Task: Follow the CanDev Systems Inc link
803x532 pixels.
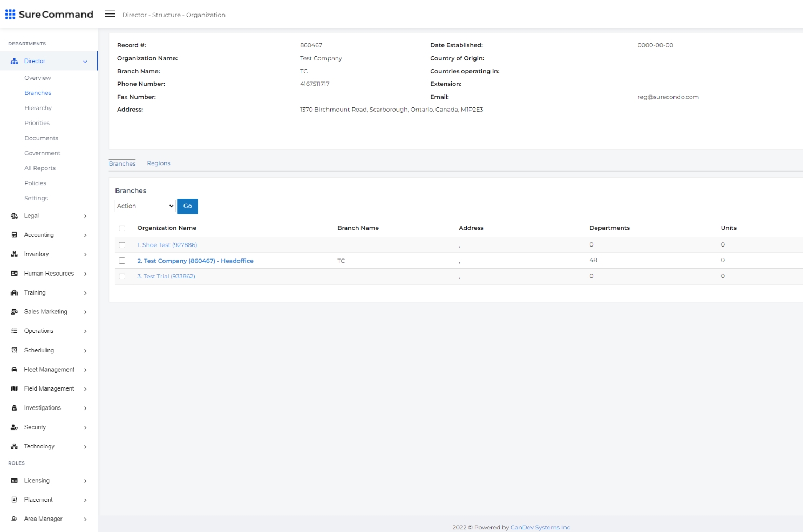Action: 540,527
